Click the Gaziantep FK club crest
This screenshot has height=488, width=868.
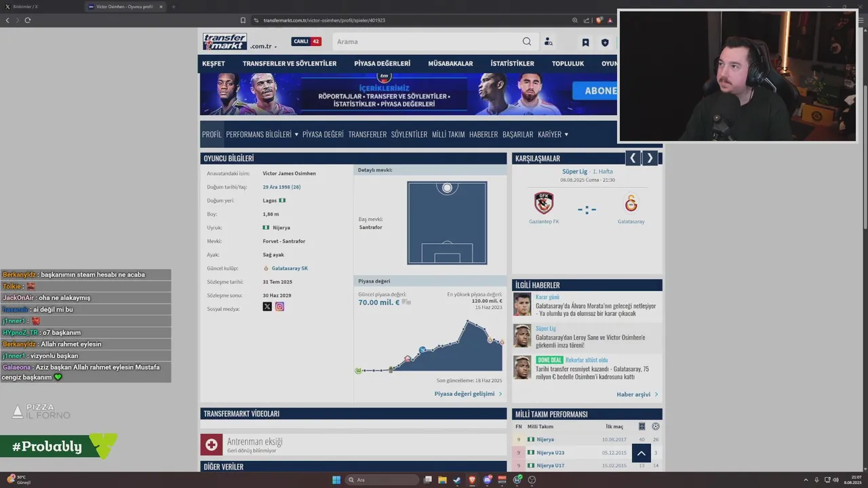coord(544,203)
